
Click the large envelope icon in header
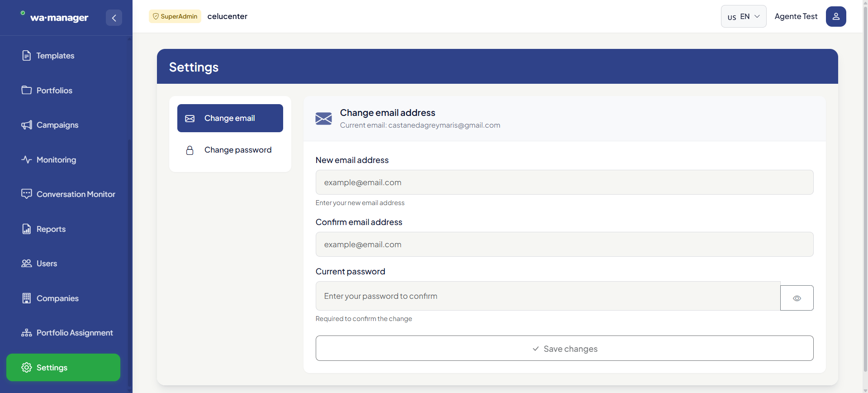(x=323, y=119)
